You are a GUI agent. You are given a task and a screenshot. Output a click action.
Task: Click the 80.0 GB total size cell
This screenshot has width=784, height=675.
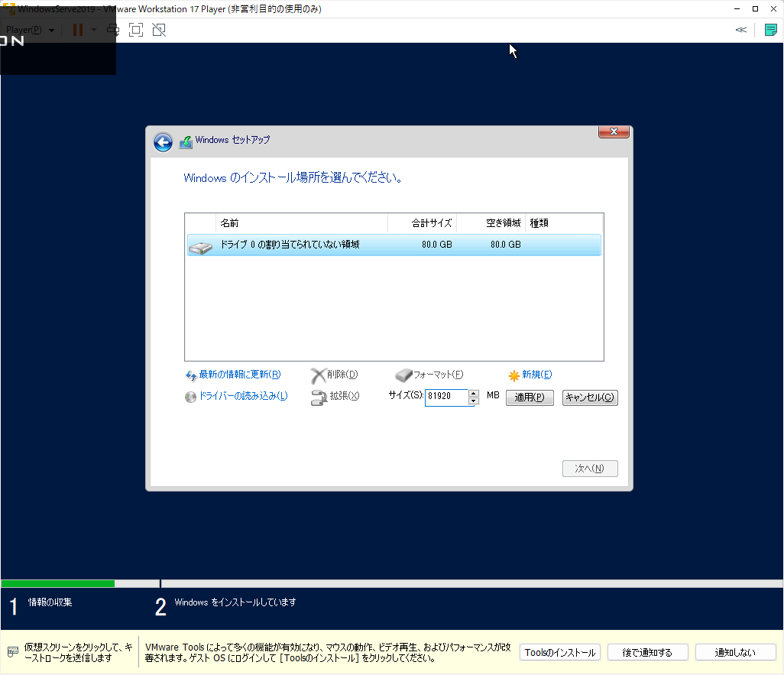pos(436,245)
